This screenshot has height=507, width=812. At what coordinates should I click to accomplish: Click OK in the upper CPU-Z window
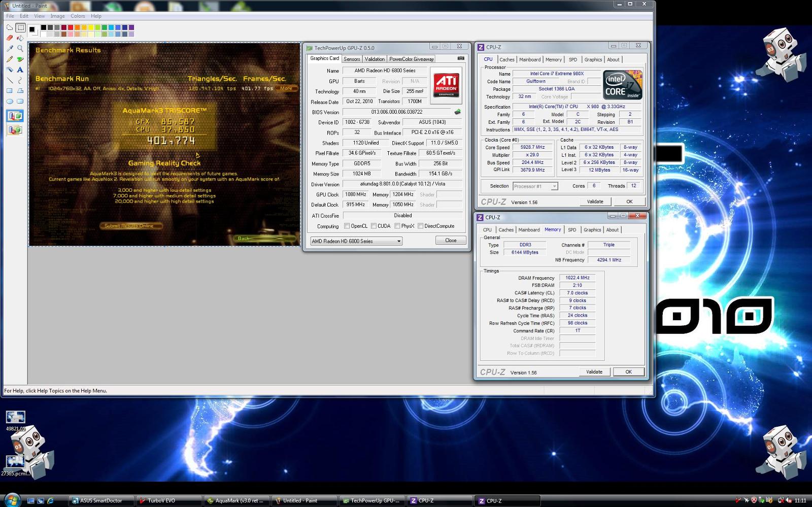[629, 201]
